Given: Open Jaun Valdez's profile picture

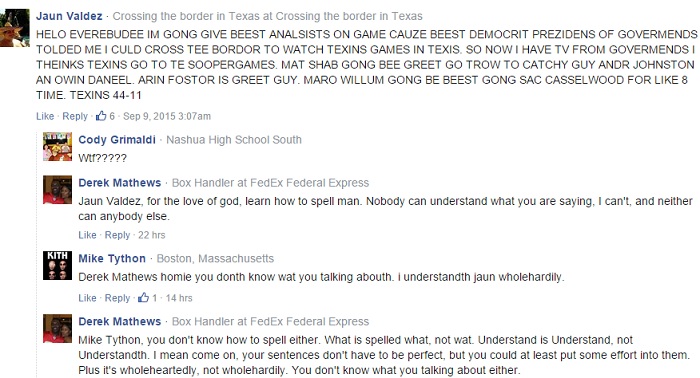Looking at the screenshot, I should click(x=15, y=28).
